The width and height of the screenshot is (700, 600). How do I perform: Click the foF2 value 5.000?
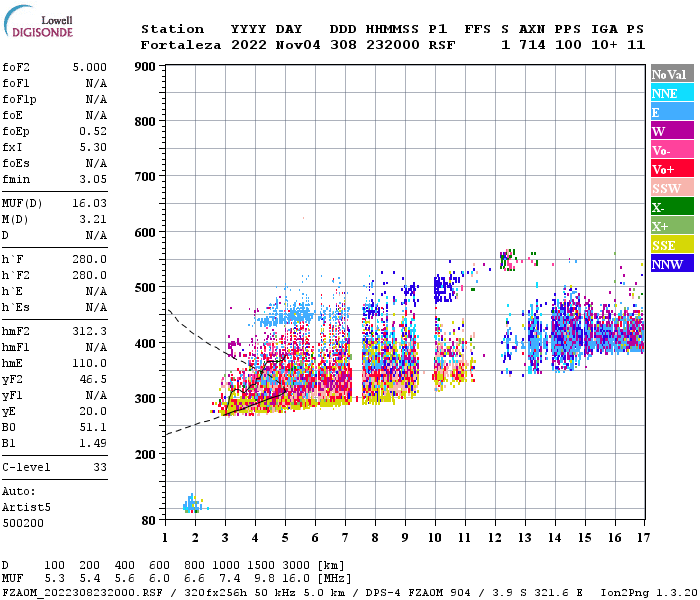pos(90,67)
